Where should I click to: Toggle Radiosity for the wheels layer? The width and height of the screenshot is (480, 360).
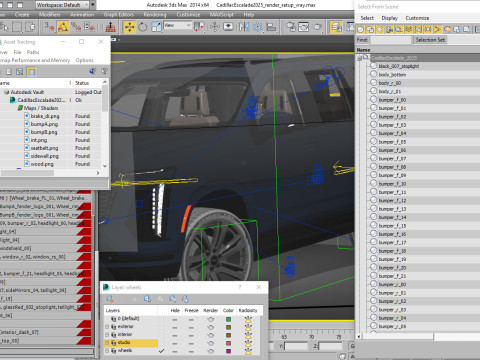(x=248, y=351)
